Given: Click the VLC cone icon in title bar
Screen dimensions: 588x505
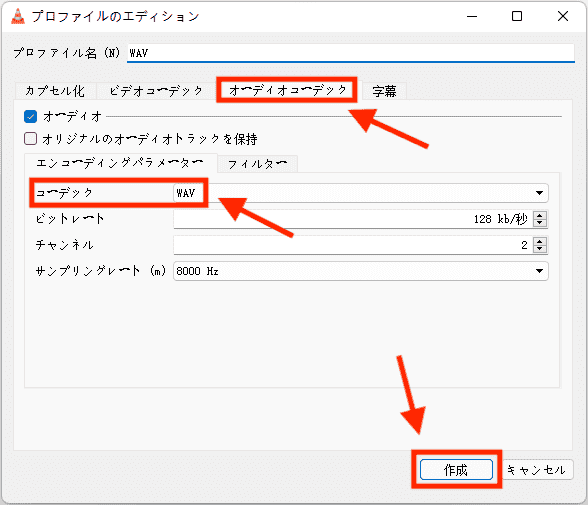Looking at the screenshot, I should (x=18, y=16).
